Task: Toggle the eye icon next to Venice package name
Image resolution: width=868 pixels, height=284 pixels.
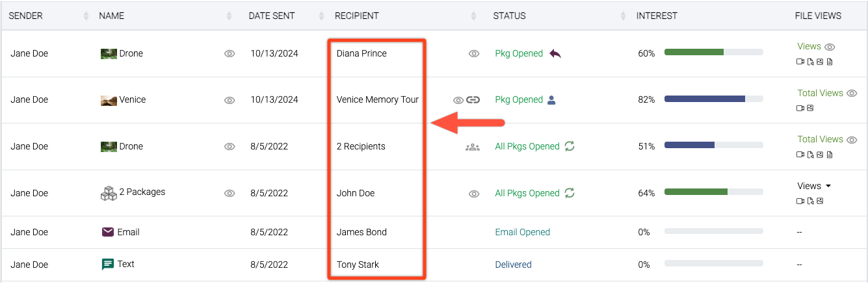Action: tap(229, 100)
